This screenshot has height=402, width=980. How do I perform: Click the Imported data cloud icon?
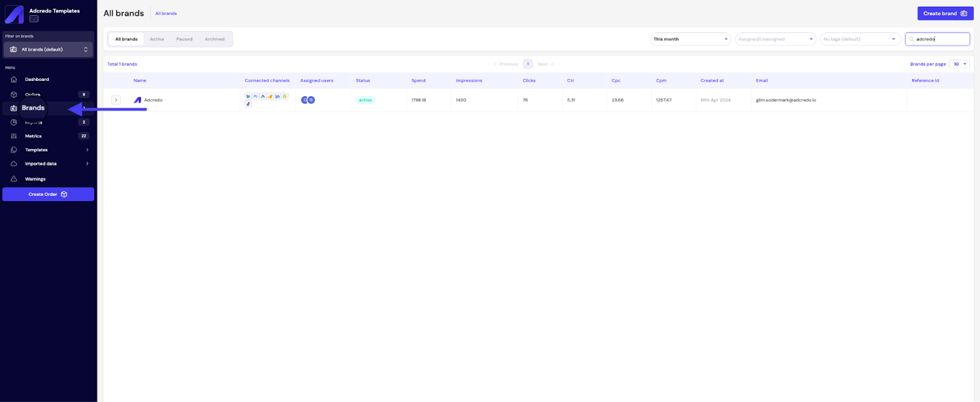[13, 164]
